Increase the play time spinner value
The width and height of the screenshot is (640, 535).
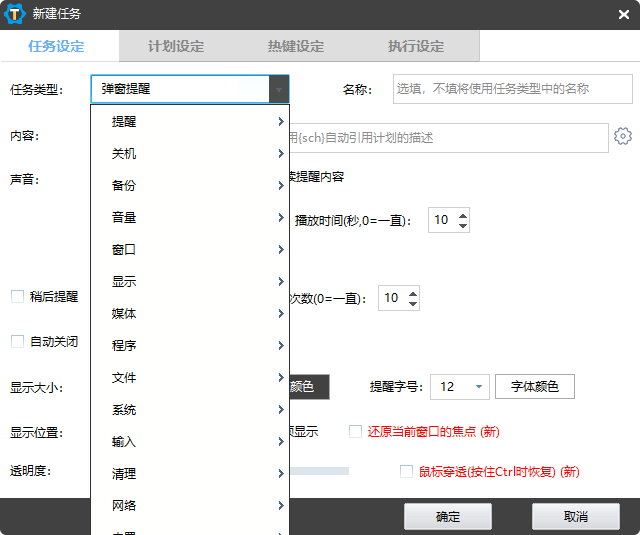click(x=462, y=214)
